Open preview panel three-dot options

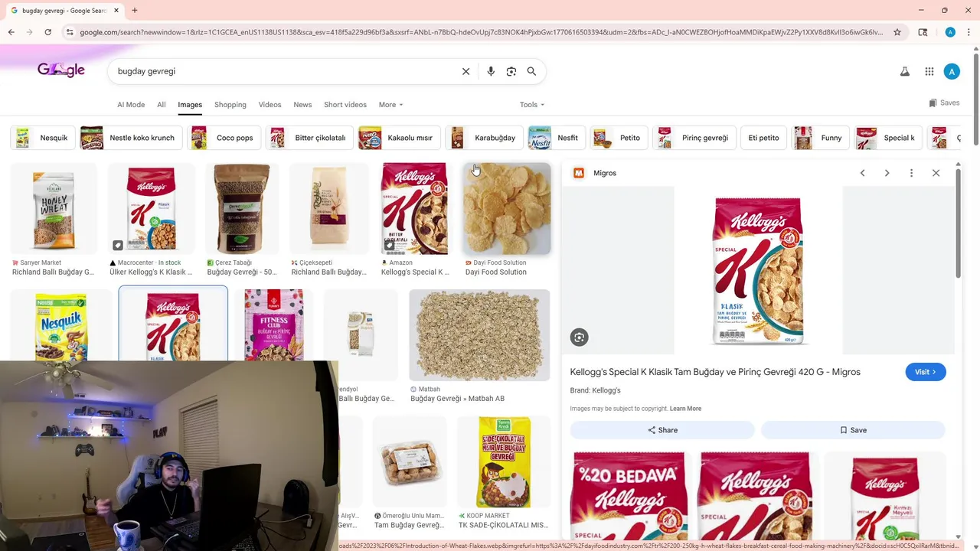point(911,173)
